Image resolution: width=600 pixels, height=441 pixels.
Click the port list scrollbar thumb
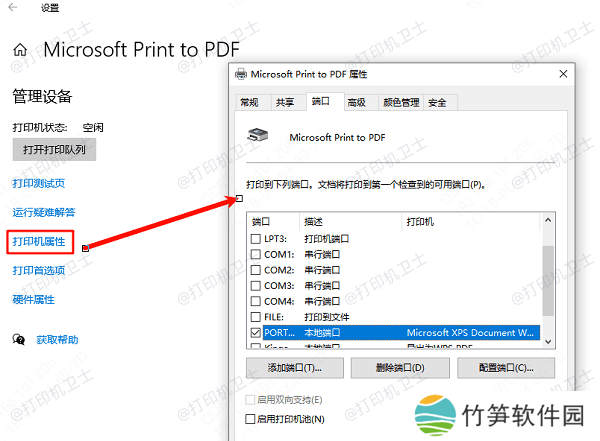tap(548, 281)
